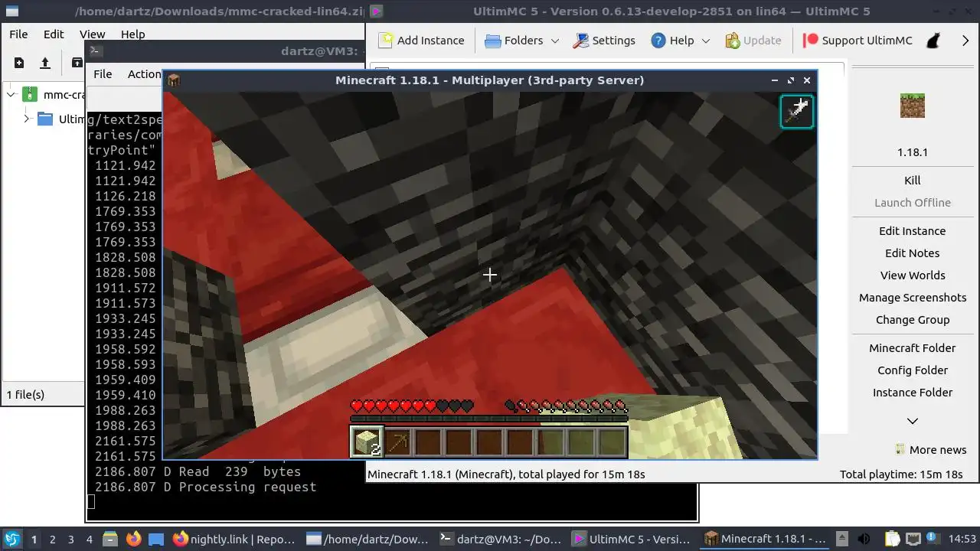Click the extract upload-arrow icon in archive manager
980x551 pixels.
(x=45, y=63)
